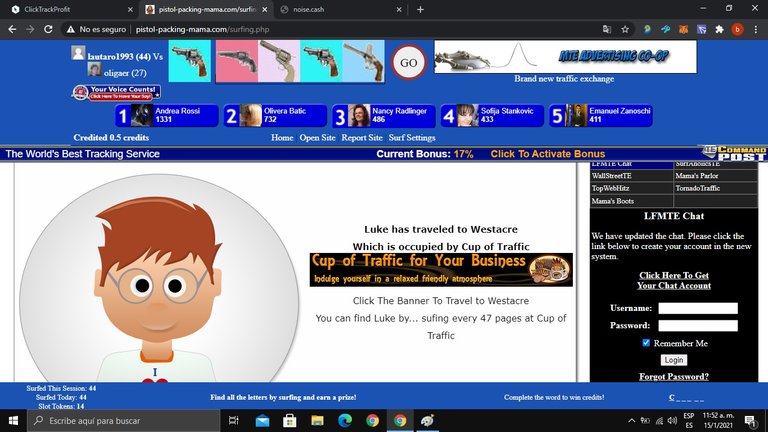Image resolution: width=768 pixels, height=432 pixels.
Task: Select WallStreetTE in chat room list
Action: 631,176
